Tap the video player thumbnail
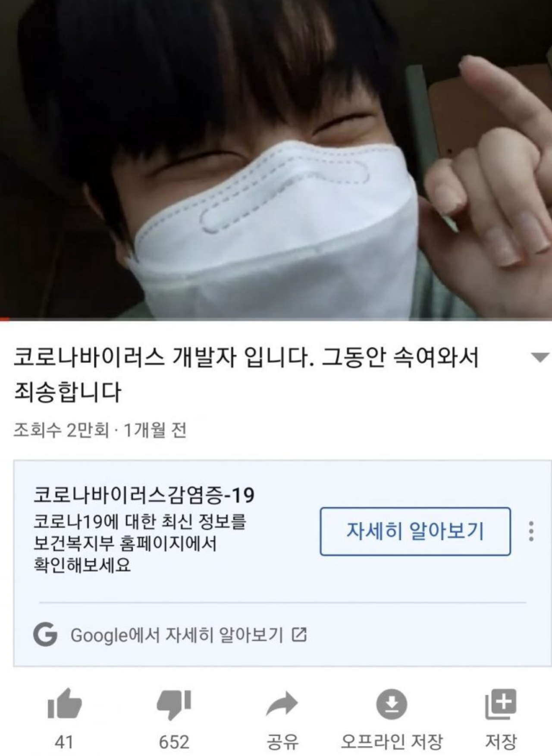The width and height of the screenshot is (552, 756). click(x=276, y=160)
